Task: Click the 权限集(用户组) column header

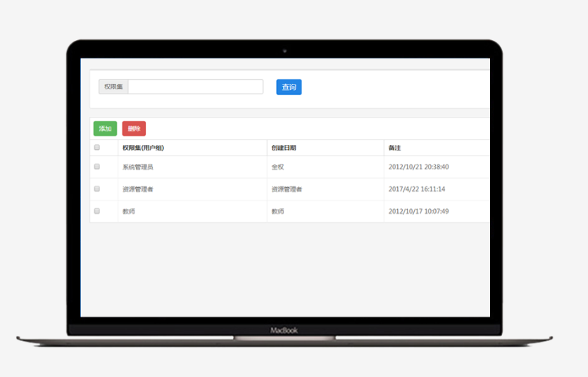Action: tap(143, 148)
